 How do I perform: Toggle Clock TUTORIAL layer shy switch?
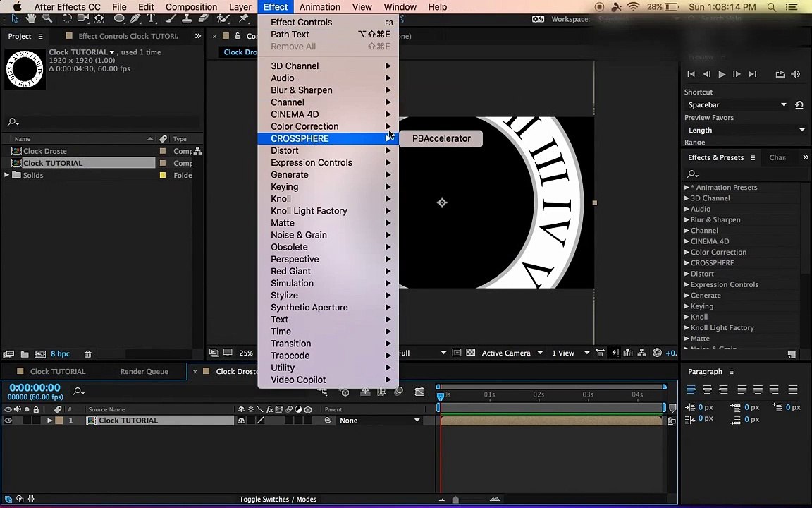pos(241,421)
